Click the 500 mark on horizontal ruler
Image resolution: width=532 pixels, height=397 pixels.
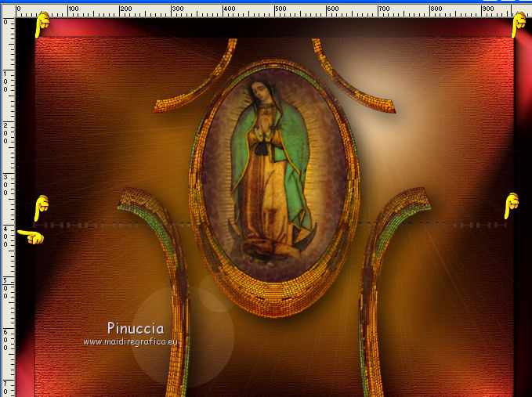coord(280,9)
